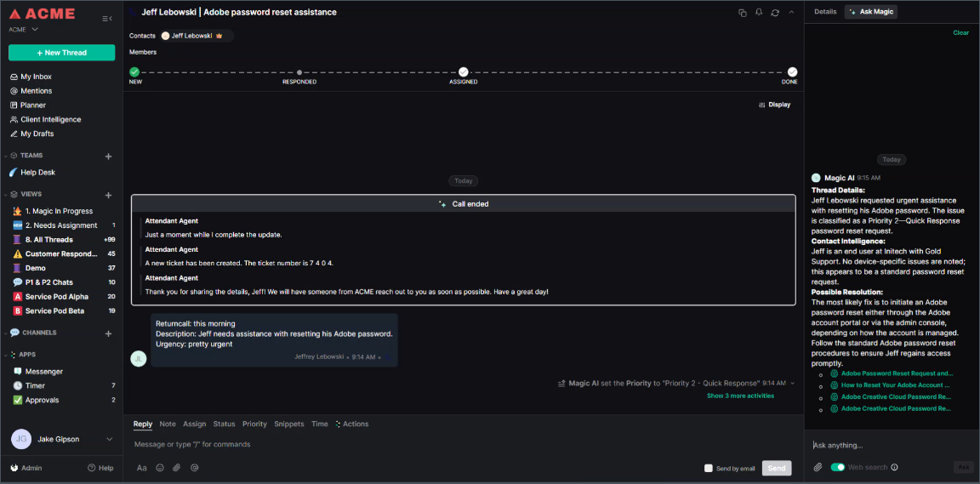Viewport: 980px width, 484px height.
Task: Attach a file to the reply message
Action: pos(177,468)
